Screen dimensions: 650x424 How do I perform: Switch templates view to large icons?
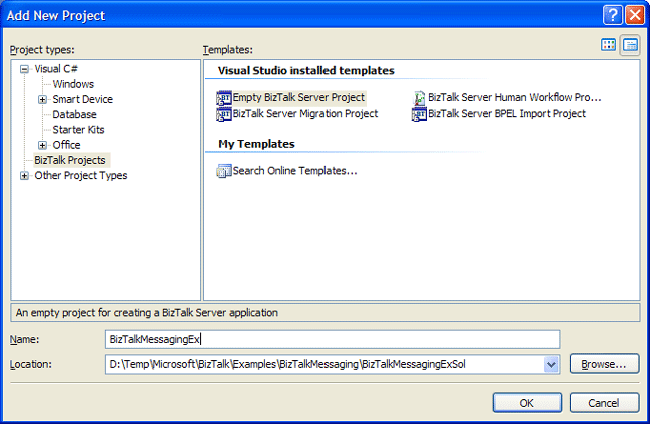[609, 45]
